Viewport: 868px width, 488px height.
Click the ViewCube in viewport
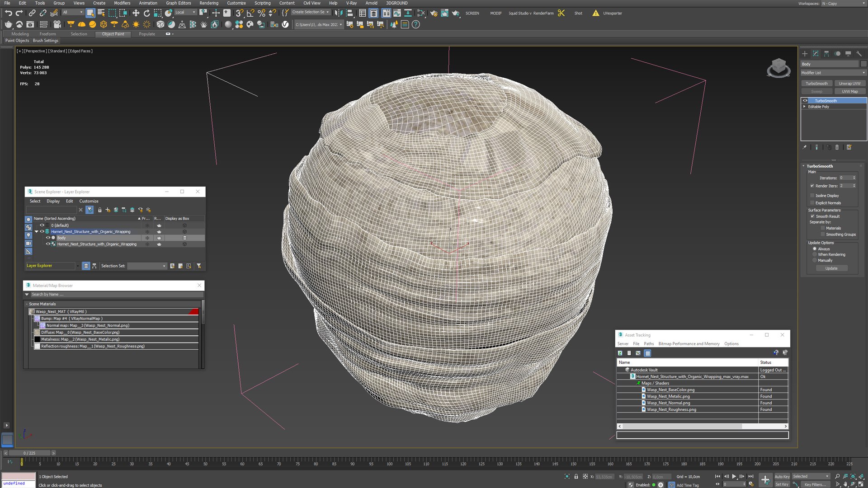click(x=778, y=68)
